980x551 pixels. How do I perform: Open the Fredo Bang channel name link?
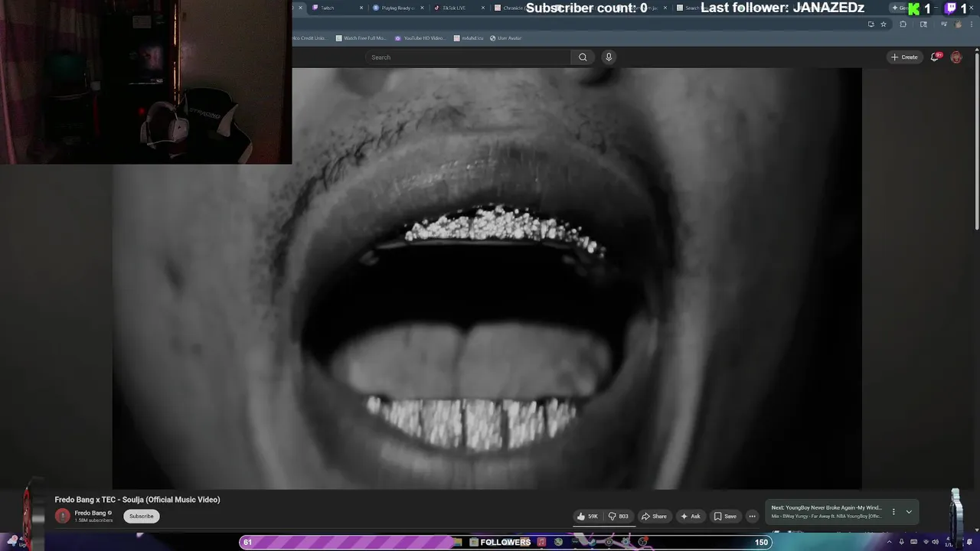tap(90, 513)
